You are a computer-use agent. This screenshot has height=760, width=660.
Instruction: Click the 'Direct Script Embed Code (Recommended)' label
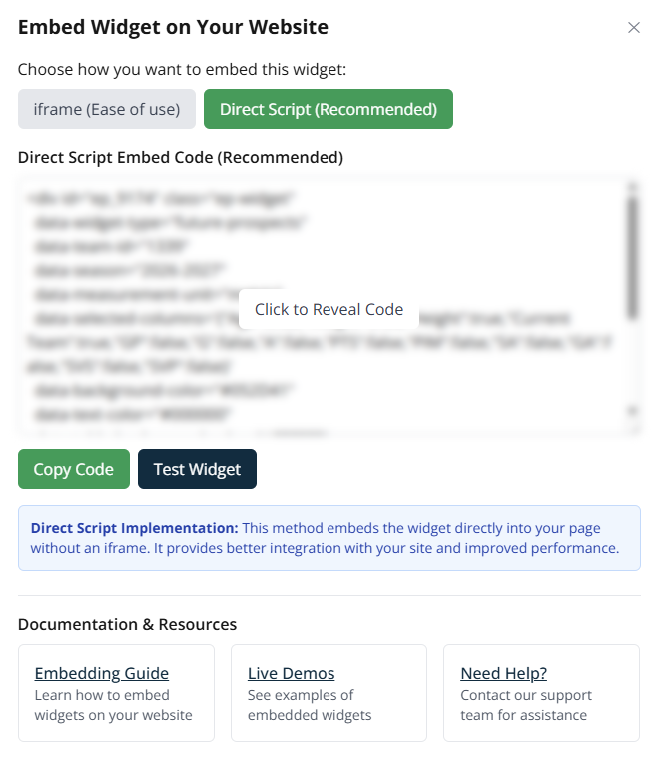(x=180, y=157)
